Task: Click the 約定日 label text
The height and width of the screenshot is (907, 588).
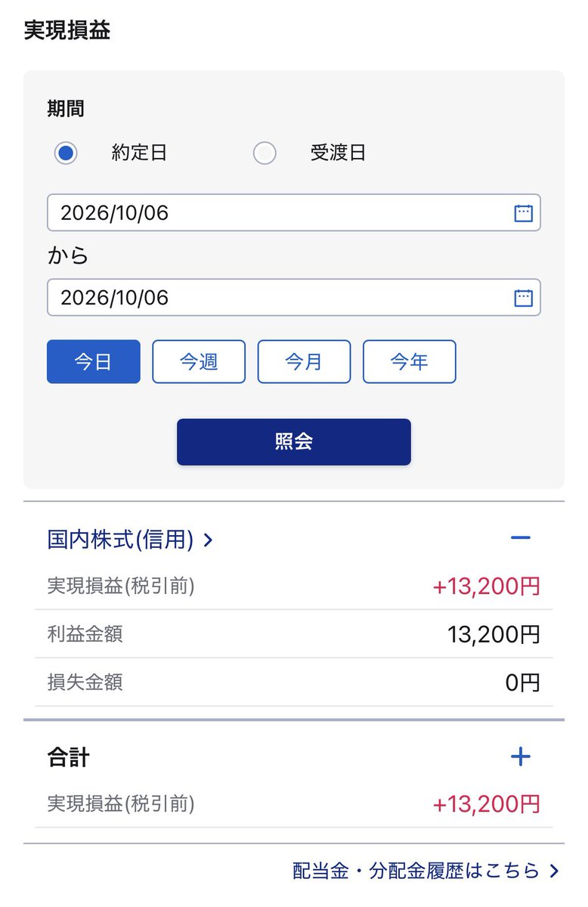Action: [x=139, y=153]
